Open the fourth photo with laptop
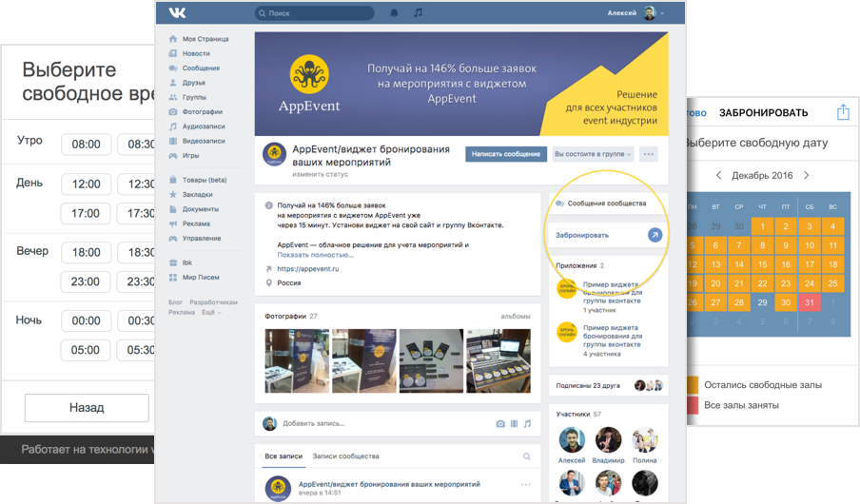This screenshot has width=860, height=504. click(x=498, y=360)
